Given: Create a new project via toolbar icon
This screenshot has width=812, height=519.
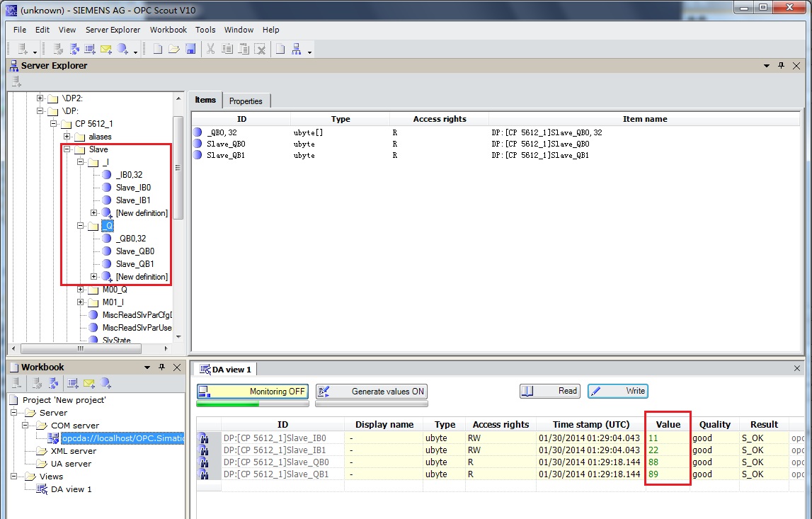Looking at the screenshot, I should pos(157,48).
